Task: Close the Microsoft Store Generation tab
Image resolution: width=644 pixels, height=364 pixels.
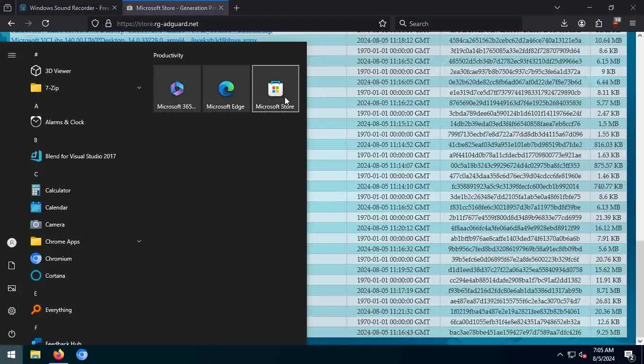Action: click(x=221, y=8)
